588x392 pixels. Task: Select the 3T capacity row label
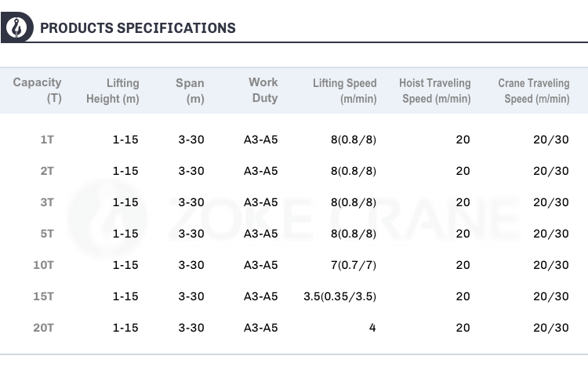click(x=47, y=202)
